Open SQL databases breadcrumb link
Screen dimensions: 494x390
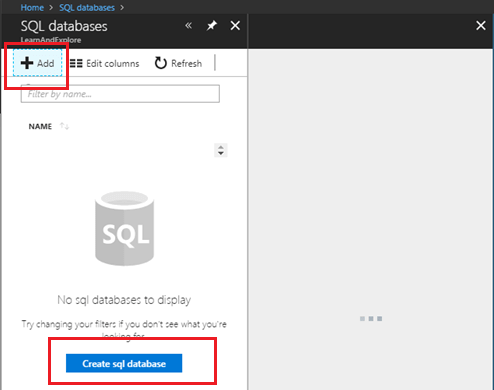[x=87, y=8]
